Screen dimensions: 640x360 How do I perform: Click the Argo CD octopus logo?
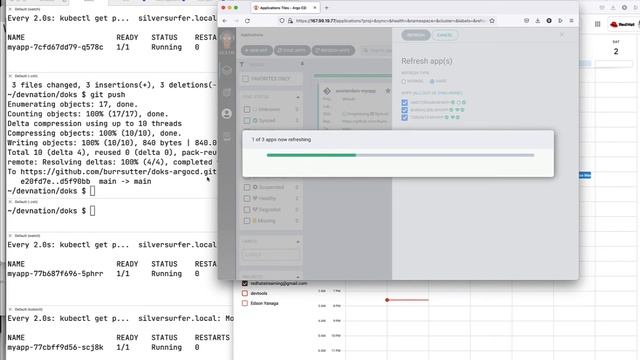[227, 41]
